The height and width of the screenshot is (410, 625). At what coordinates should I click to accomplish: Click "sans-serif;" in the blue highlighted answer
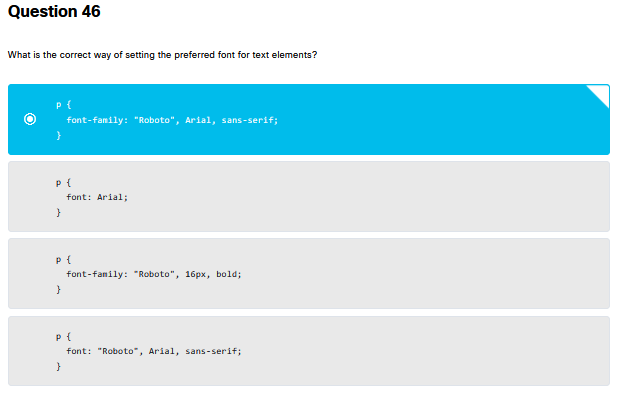click(x=250, y=119)
